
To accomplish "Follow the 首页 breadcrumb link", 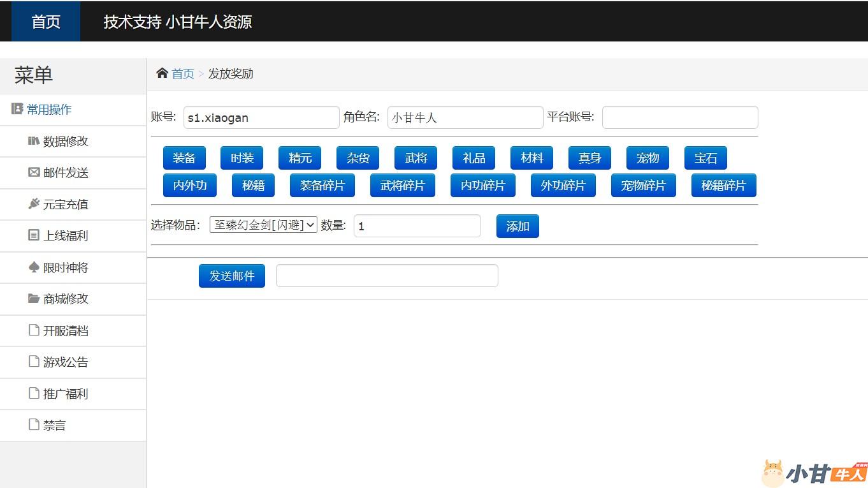I will tap(183, 74).
